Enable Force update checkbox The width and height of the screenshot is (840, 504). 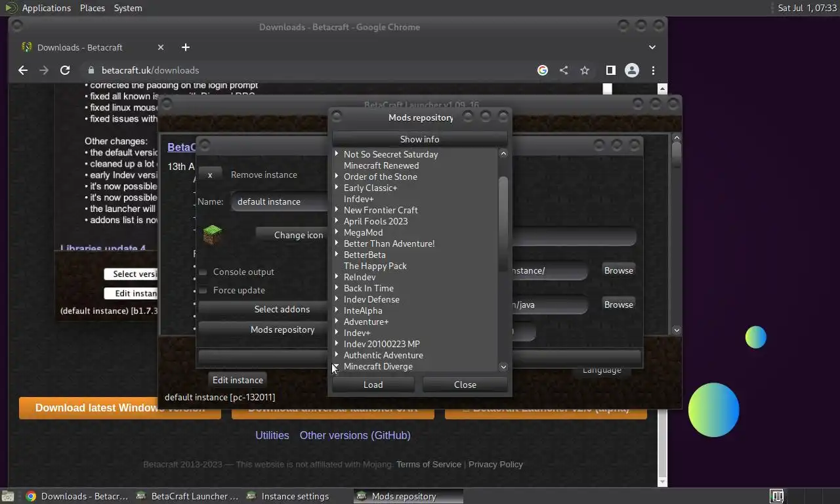tap(203, 290)
